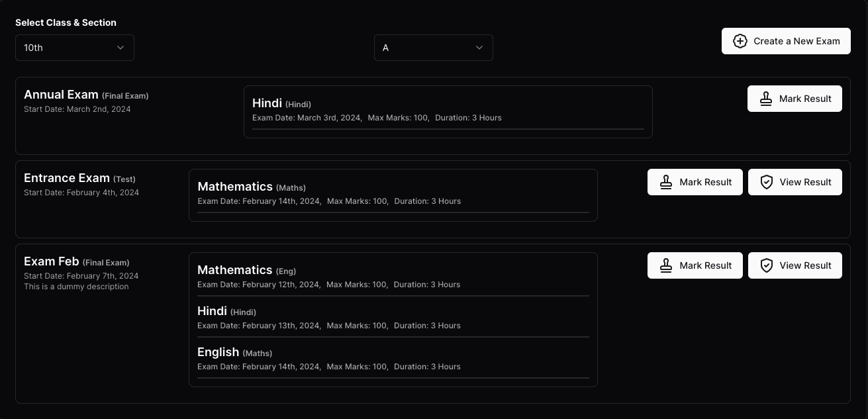Click the Select Class & Section label
Image resolution: width=868 pixels, height=419 pixels.
(x=66, y=23)
